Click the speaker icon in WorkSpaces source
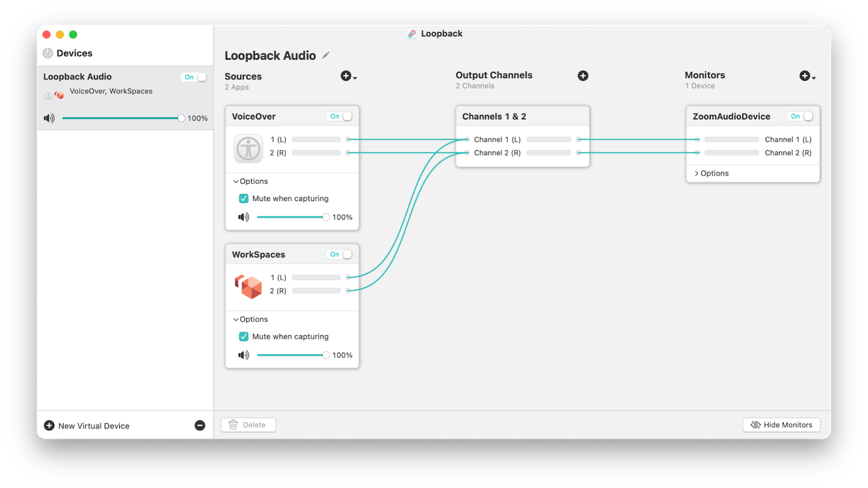868x488 pixels. point(244,355)
